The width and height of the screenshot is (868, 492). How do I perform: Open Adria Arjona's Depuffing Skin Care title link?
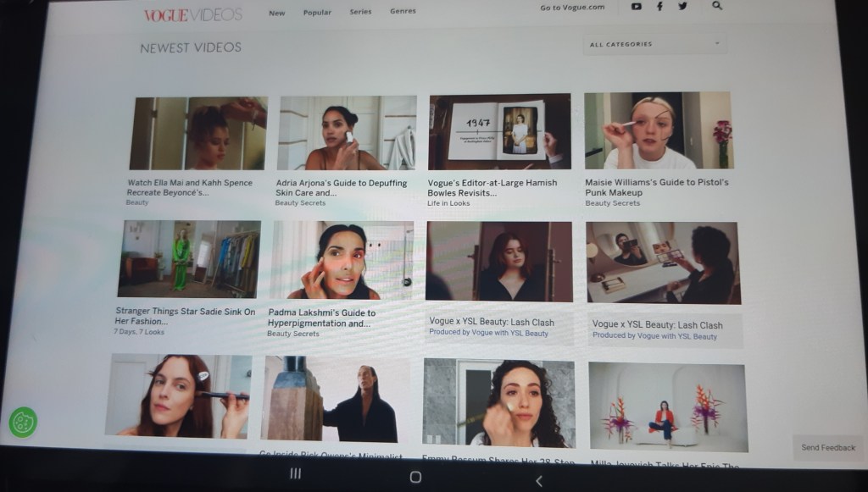(x=342, y=187)
